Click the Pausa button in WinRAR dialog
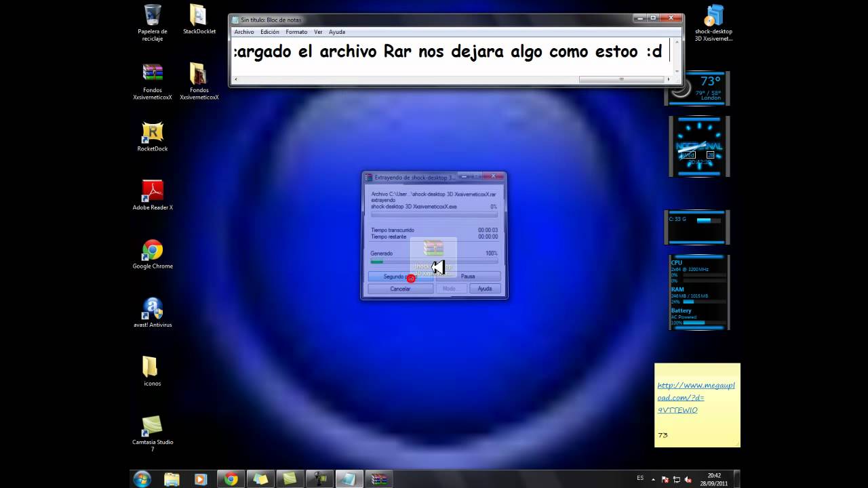 point(468,277)
